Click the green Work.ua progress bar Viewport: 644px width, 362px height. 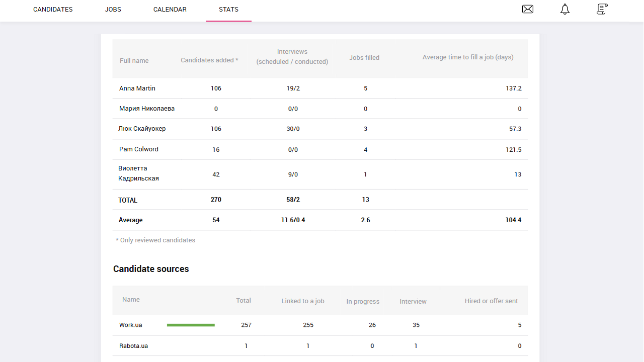point(190,325)
